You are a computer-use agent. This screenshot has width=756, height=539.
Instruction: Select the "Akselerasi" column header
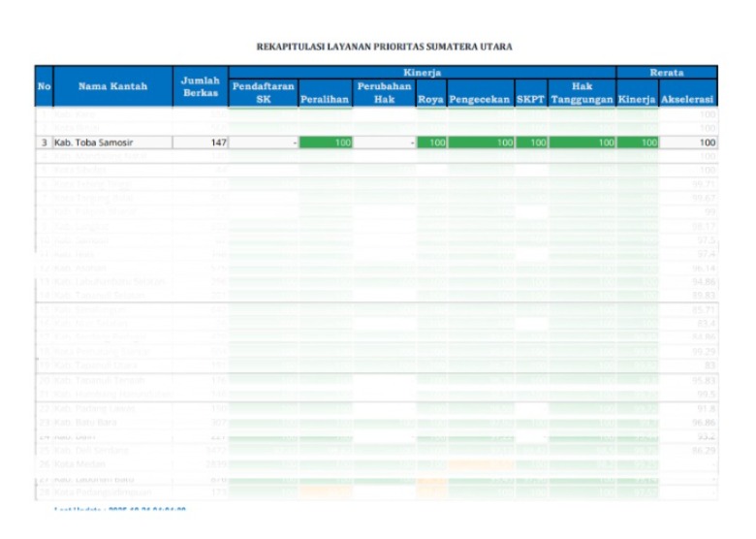(x=687, y=100)
